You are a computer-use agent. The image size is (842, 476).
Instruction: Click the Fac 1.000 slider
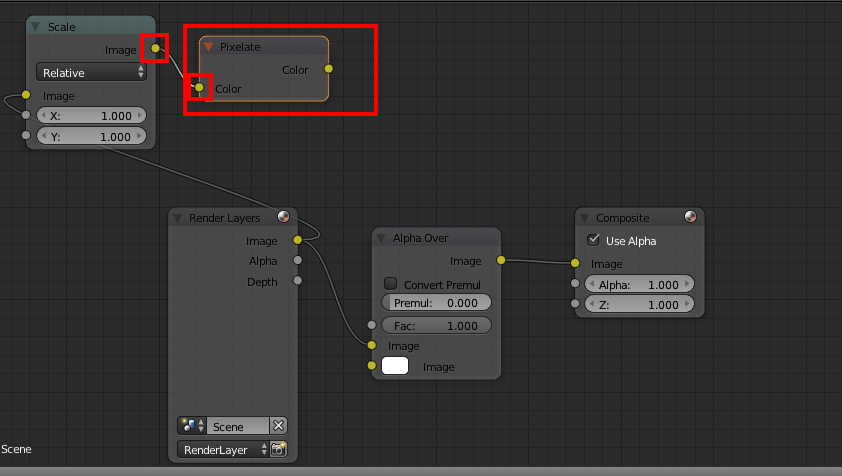(x=436, y=326)
